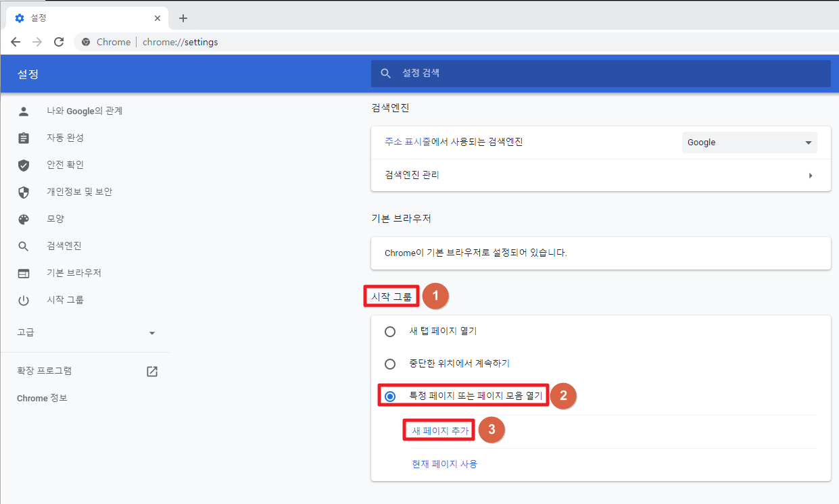Select the 모양 palette icon
The width and height of the screenshot is (839, 504).
click(x=24, y=218)
